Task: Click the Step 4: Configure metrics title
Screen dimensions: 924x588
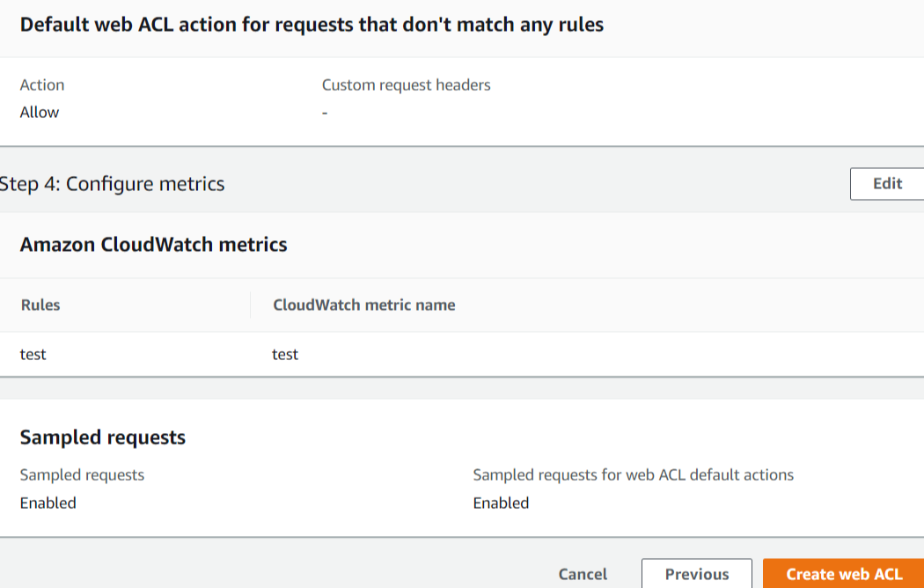Action: coord(113,184)
